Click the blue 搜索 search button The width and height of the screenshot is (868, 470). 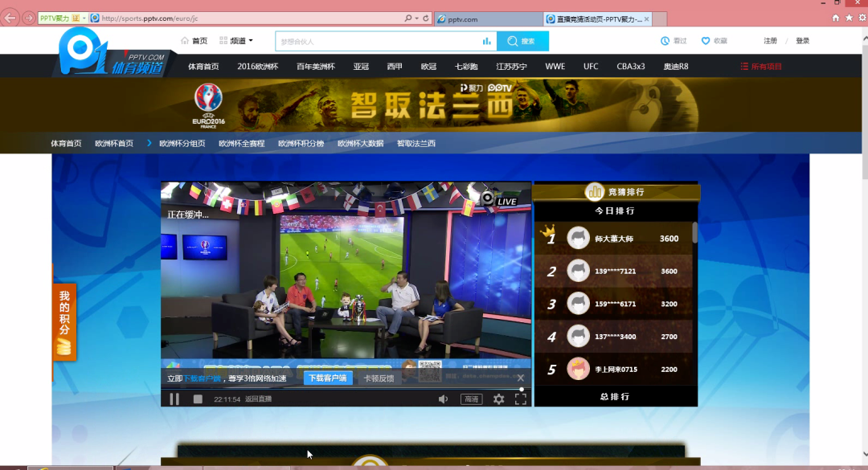(x=522, y=41)
